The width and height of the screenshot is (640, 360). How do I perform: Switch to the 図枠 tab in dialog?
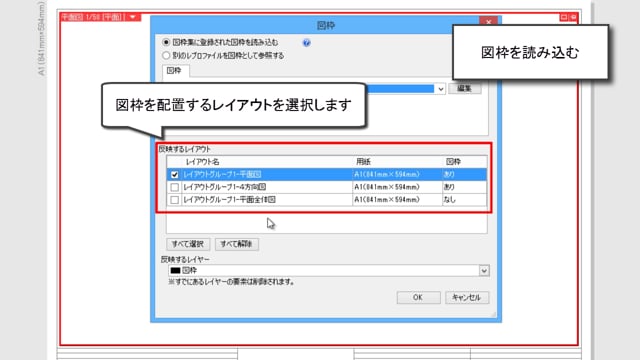pyautogui.click(x=175, y=71)
